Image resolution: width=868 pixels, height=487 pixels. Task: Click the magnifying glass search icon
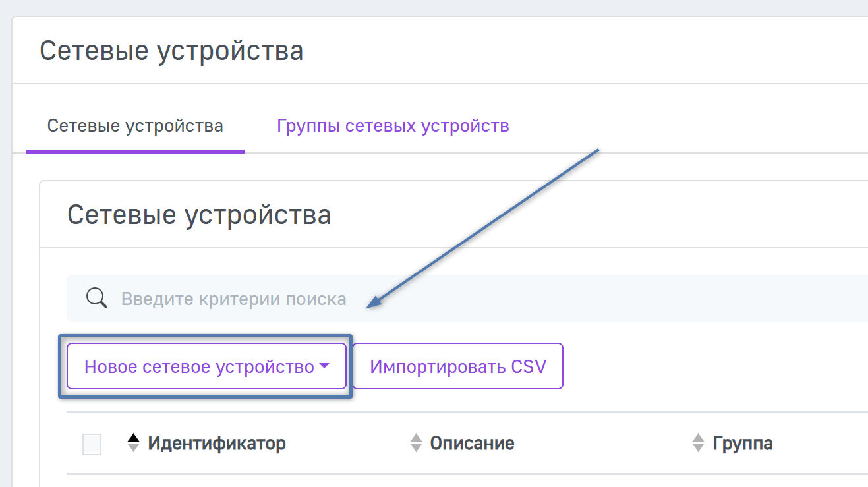(97, 299)
